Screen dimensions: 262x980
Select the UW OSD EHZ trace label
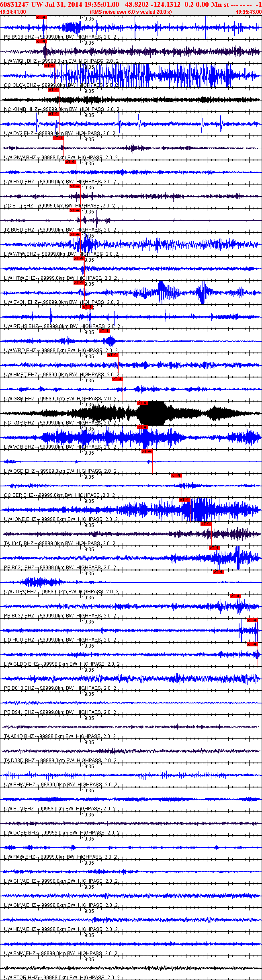click(60, 471)
